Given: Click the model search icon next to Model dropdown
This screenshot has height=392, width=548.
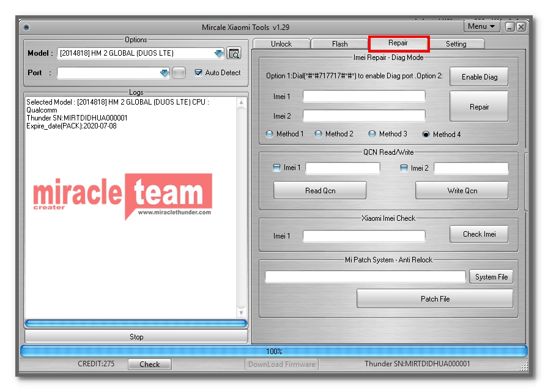Looking at the screenshot, I should pyautogui.click(x=234, y=53).
